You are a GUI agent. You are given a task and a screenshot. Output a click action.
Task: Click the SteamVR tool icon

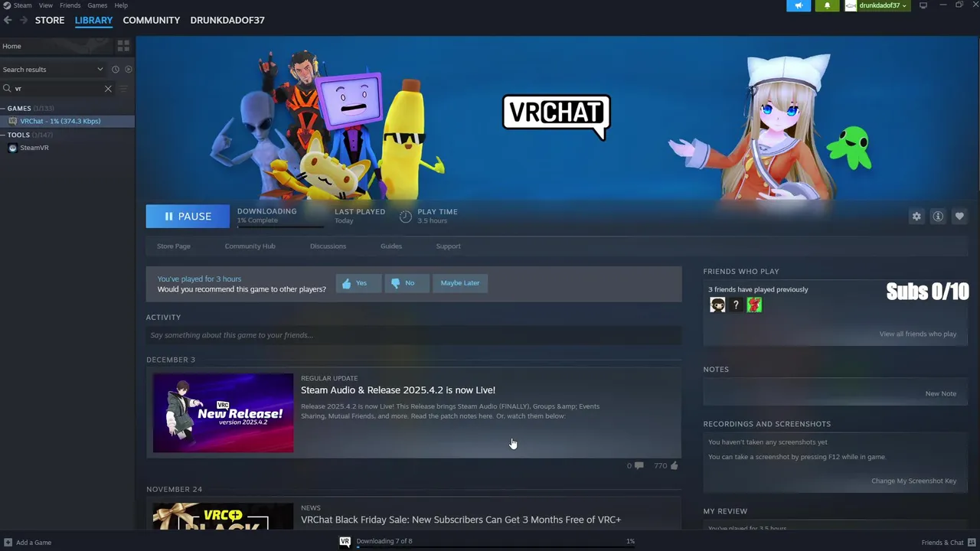(x=12, y=148)
